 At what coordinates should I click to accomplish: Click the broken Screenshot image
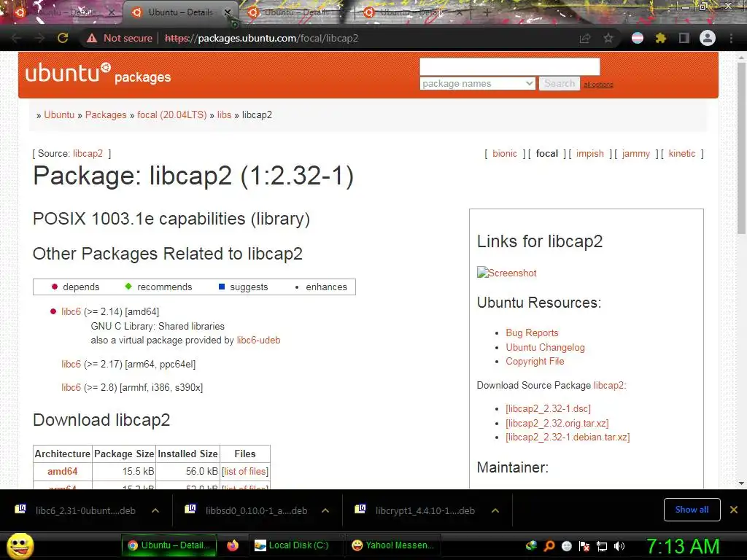(506, 273)
